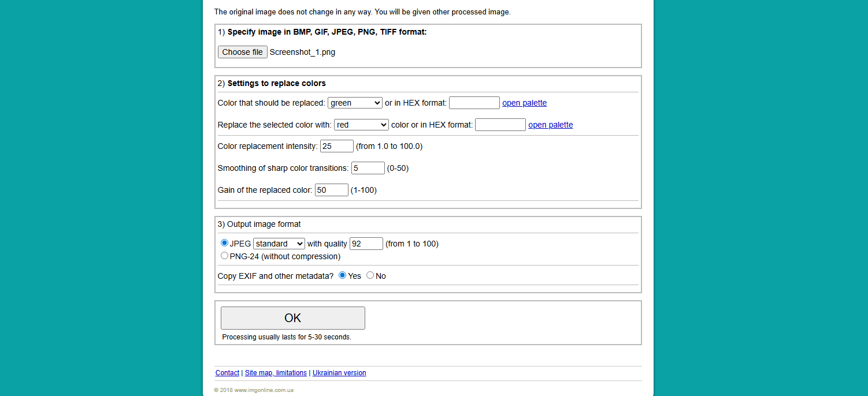This screenshot has height=396, width=868.
Task: Choose the JPEG output format option
Action: pyautogui.click(x=224, y=242)
